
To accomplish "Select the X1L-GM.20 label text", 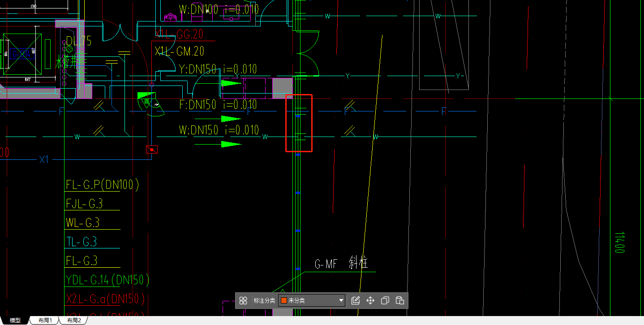I will tap(180, 51).
